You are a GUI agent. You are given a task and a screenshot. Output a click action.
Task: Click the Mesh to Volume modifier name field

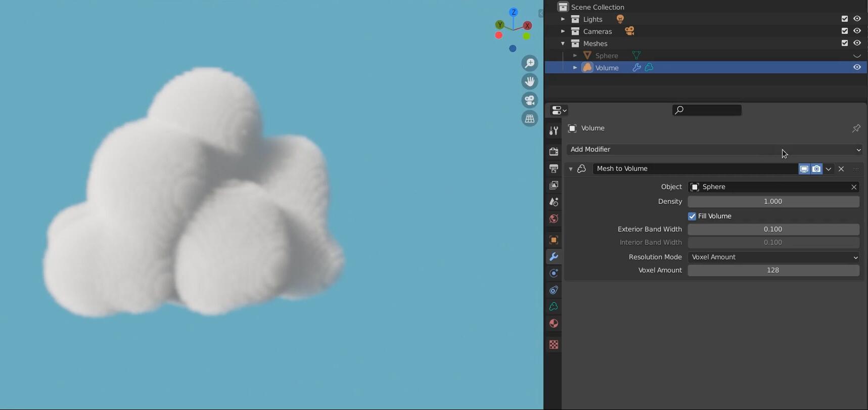tap(695, 169)
